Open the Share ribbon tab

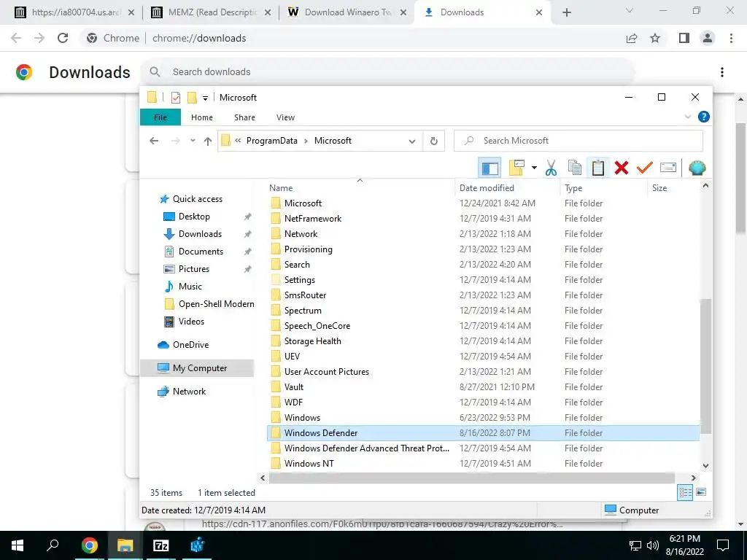pos(244,117)
